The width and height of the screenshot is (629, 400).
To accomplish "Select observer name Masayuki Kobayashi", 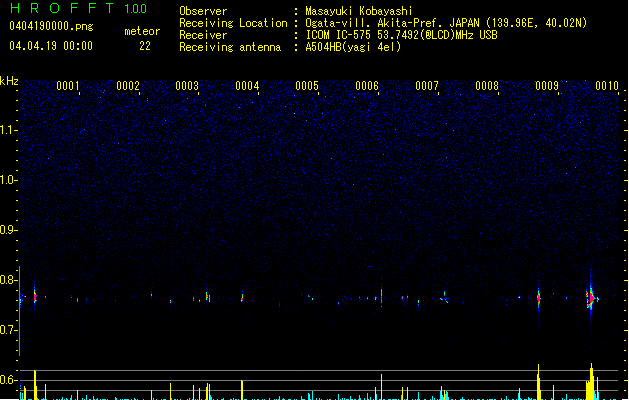I will coord(359,11).
